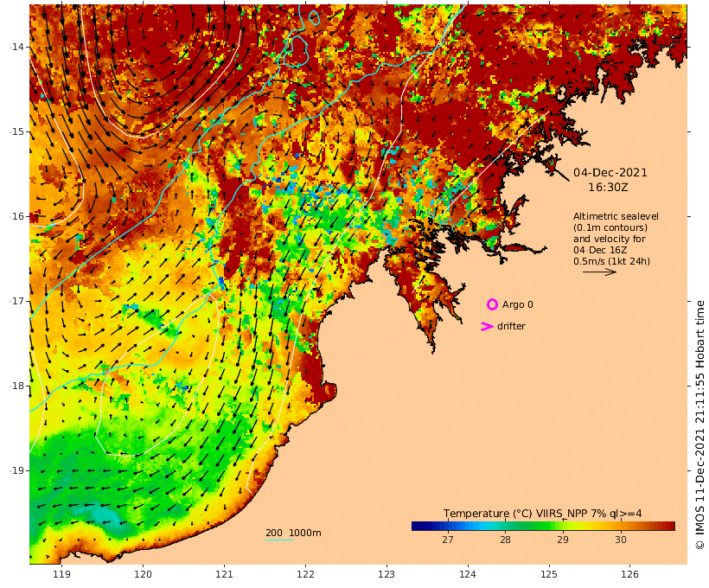This screenshot has height=588, width=709.
Task: Click the 'and velocity for' text line
Action: point(610,239)
